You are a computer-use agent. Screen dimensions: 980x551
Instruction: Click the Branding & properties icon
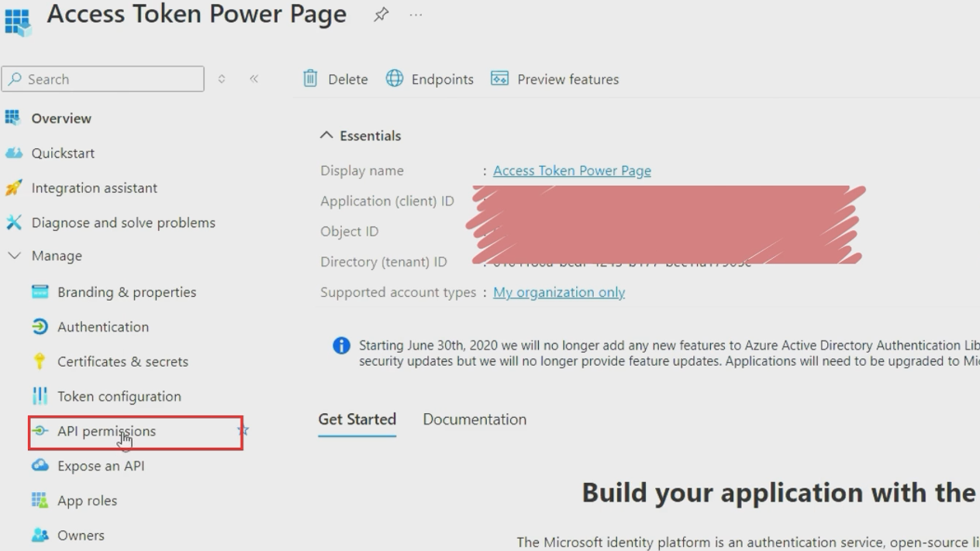tap(40, 291)
